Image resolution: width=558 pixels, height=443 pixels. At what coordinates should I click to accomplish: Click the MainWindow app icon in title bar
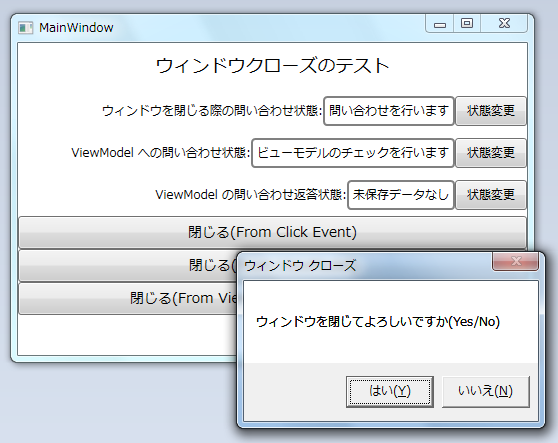tap(25, 27)
